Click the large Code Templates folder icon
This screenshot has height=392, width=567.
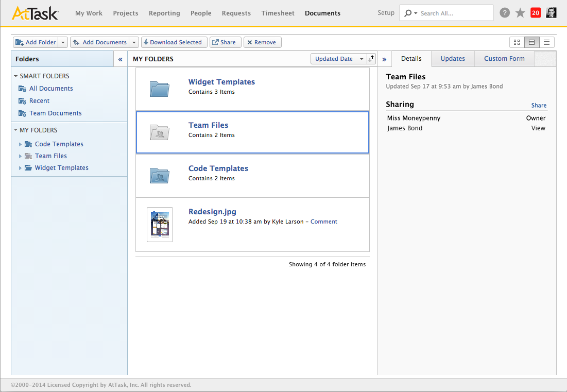(x=160, y=176)
